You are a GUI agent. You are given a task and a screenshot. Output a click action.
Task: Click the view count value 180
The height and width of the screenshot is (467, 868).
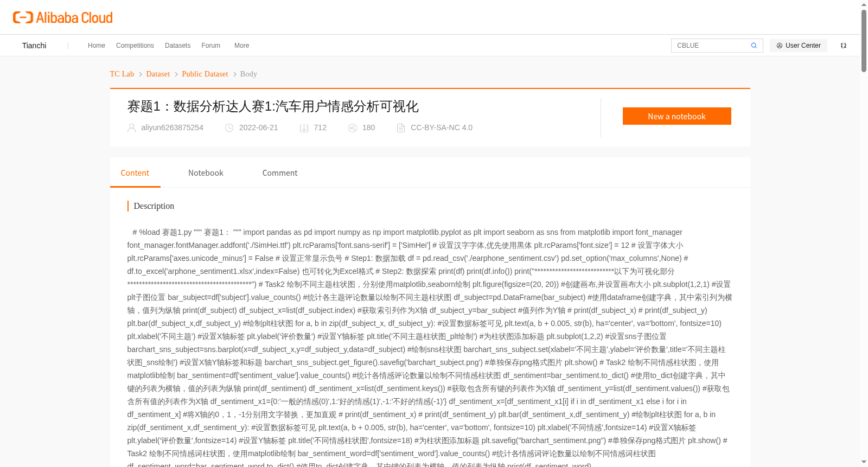tap(368, 127)
